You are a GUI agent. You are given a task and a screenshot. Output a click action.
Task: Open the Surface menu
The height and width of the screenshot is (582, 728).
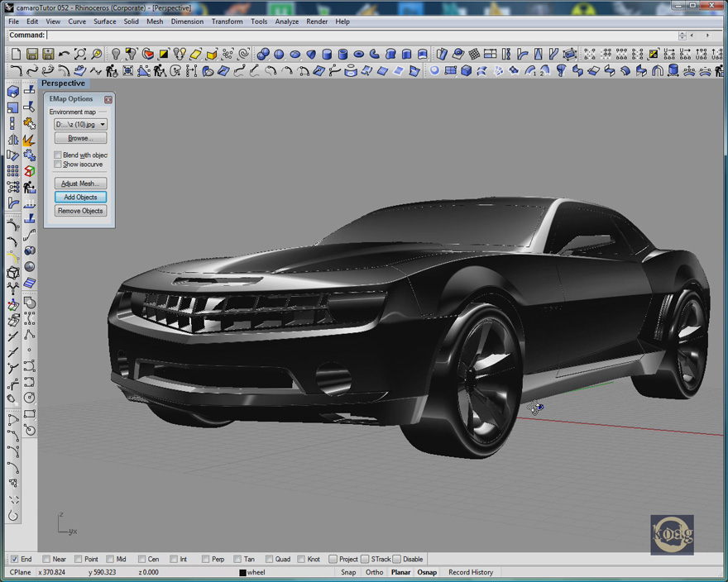point(105,21)
